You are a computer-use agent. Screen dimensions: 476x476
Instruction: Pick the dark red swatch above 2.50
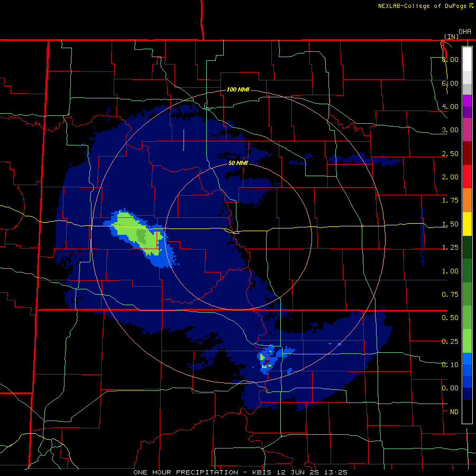(467, 153)
